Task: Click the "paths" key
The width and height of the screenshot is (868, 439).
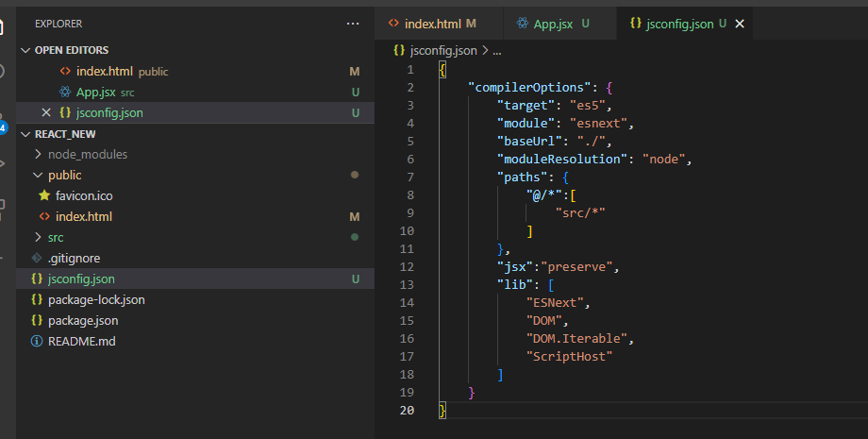Action: tap(522, 177)
